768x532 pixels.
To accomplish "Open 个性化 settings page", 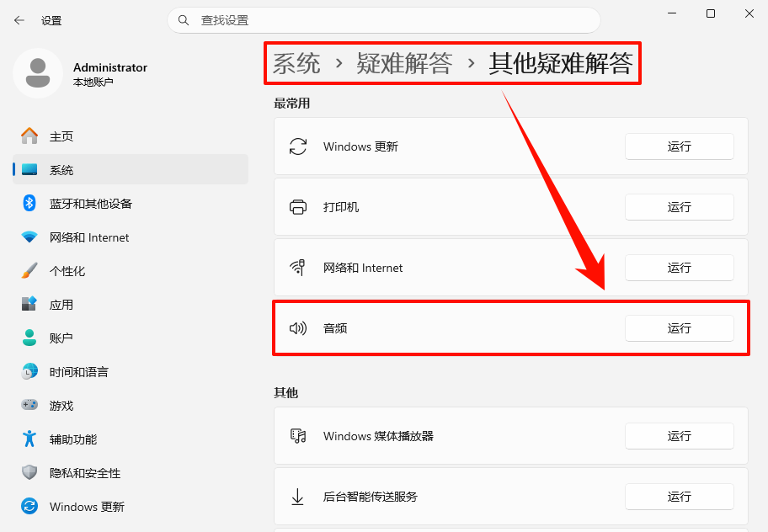I will 131,271.
